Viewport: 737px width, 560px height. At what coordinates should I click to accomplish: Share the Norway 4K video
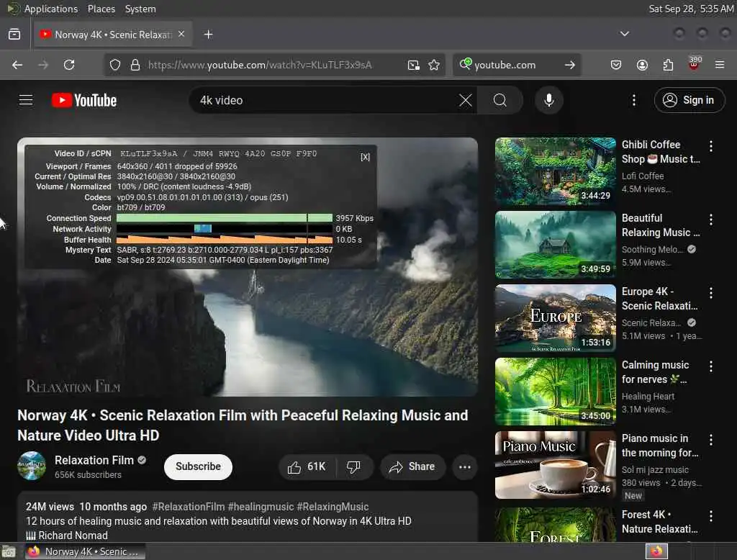(x=412, y=467)
